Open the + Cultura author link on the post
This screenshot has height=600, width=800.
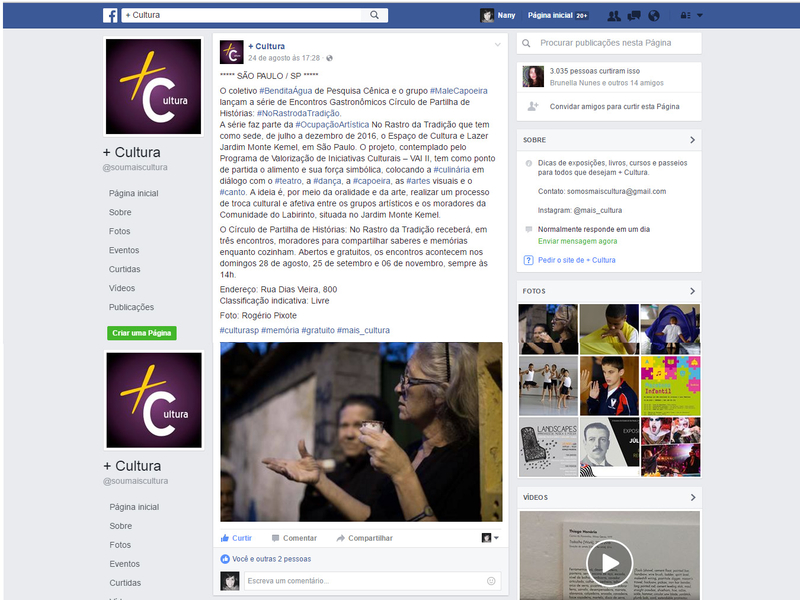pos(266,46)
